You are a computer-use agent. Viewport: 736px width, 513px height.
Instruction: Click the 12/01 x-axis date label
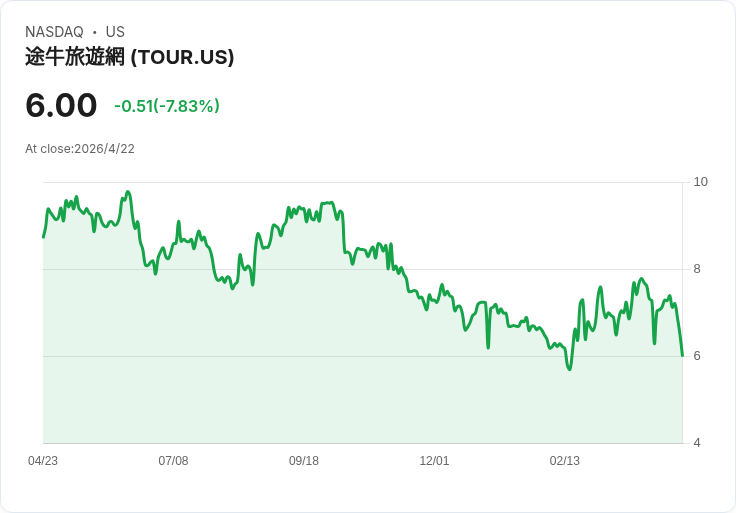(x=434, y=461)
